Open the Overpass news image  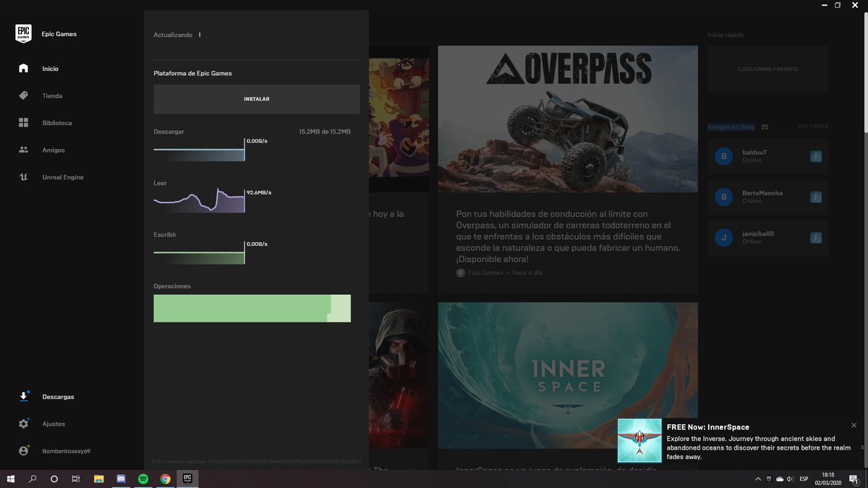[x=568, y=119]
